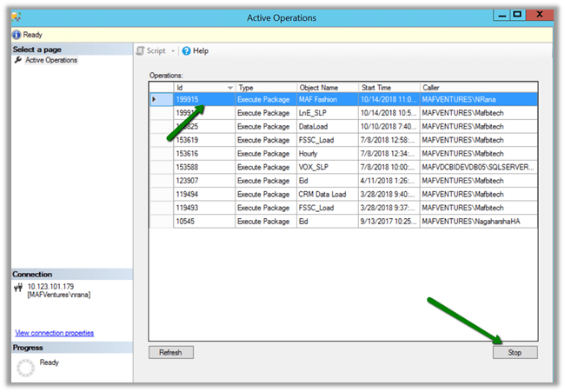
Task: Open the Id column sort dropdown arrow
Action: (229, 88)
